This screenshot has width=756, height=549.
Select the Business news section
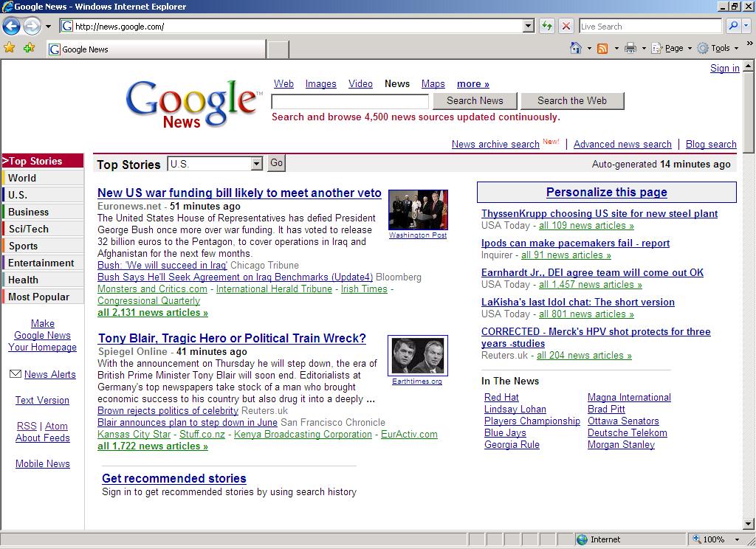click(x=43, y=212)
